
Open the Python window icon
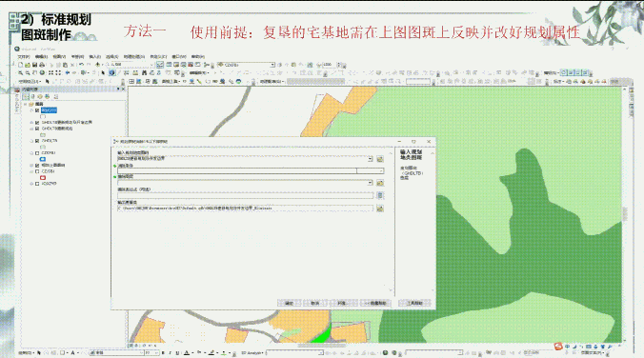coord(198,65)
